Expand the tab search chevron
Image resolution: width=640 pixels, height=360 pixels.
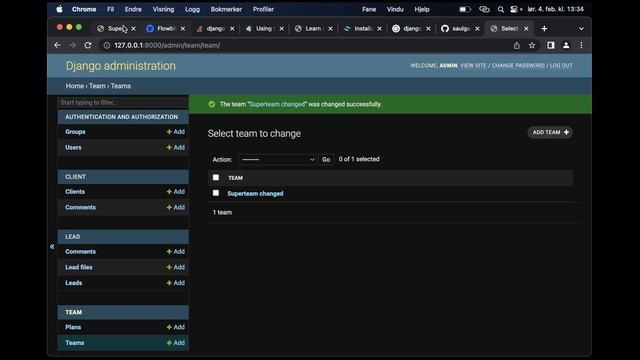coord(581,29)
